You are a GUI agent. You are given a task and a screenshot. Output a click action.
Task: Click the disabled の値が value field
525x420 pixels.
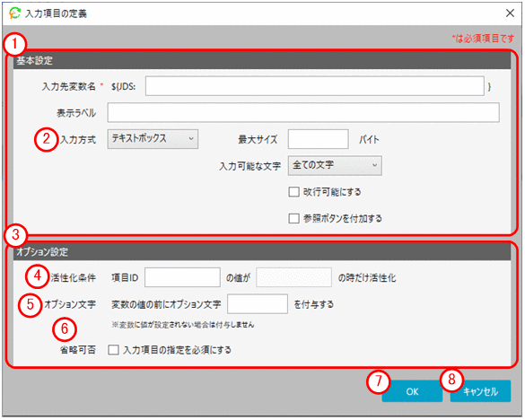294,277
